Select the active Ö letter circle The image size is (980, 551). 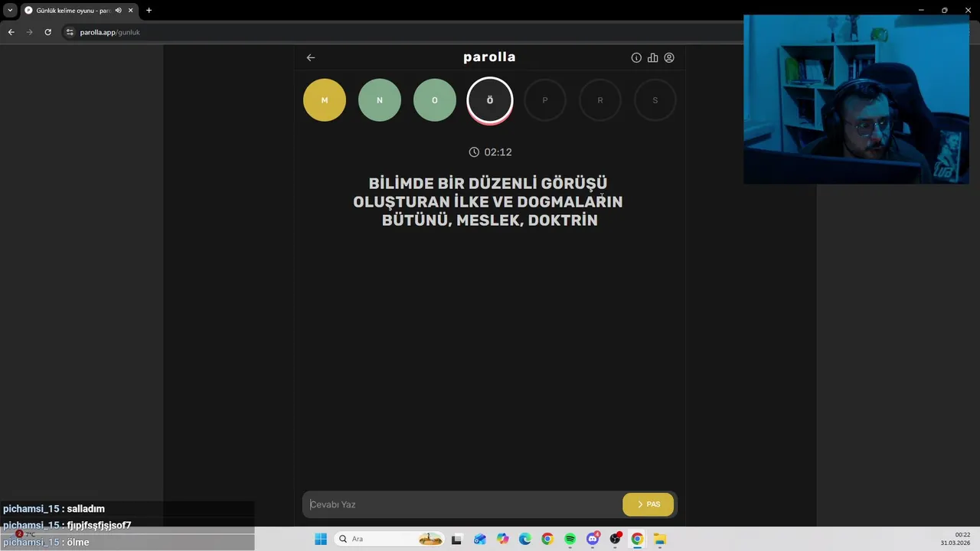pyautogui.click(x=490, y=100)
